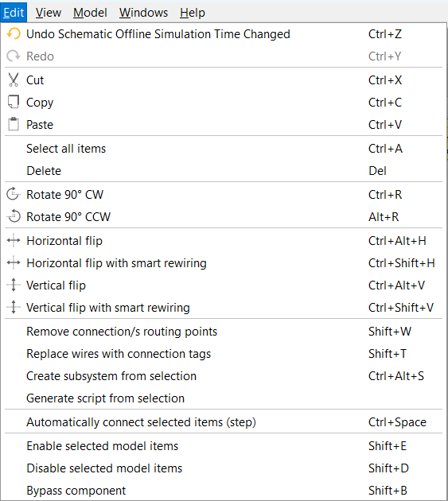Viewport: 448px width, 501px height.
Task: Click the Rotate 90° CCW icon
Action: coord(14,216)
